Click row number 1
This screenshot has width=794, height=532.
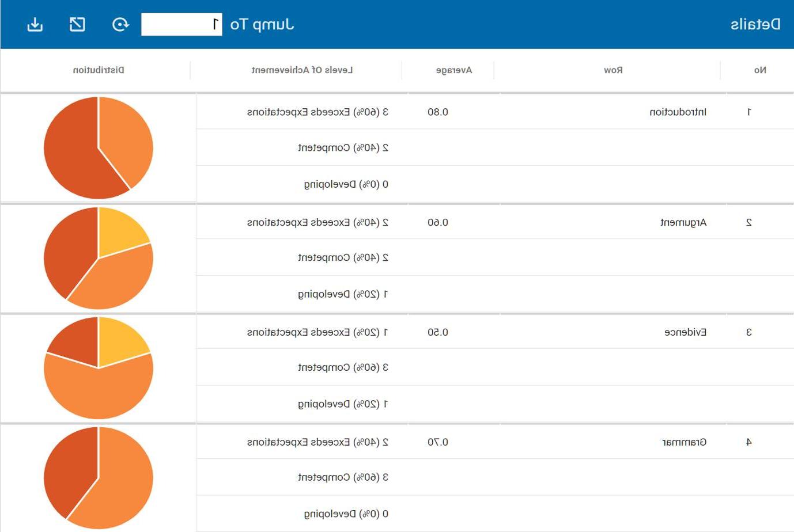pyautogui.click(x=749, y=112)
